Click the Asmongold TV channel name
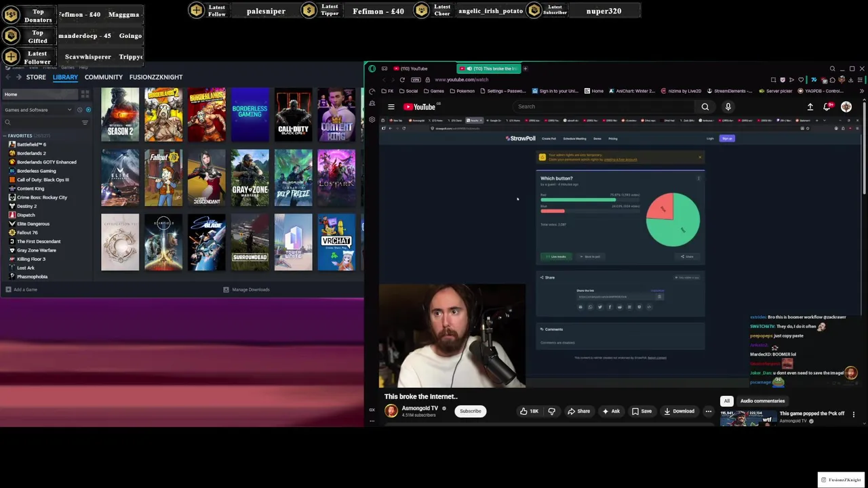This screenshot has height=488, width=868. coord(420,408)
